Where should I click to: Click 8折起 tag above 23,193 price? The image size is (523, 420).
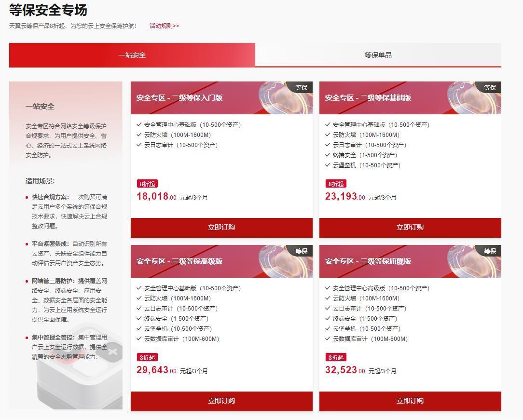point(336,184)
